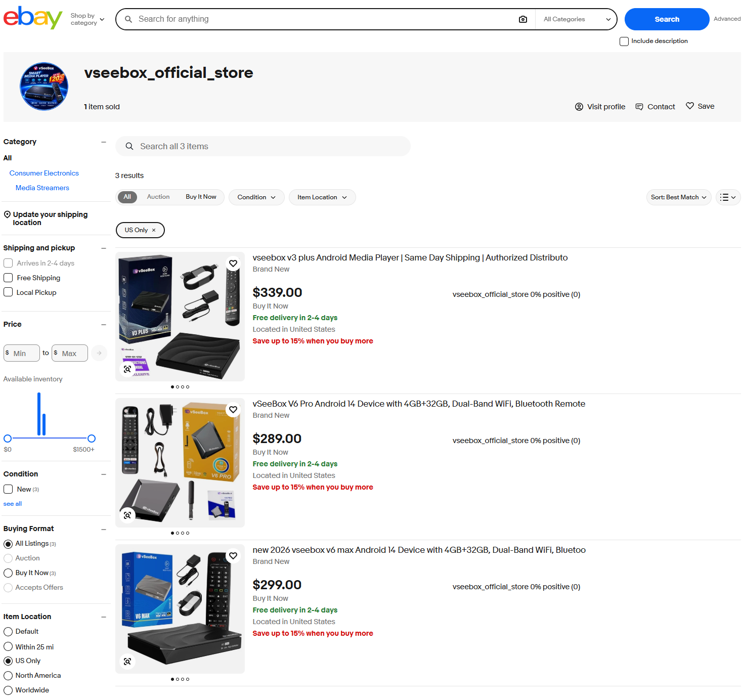
Task: Open All Categories dropdown
Action: click(x=576, y=19)
